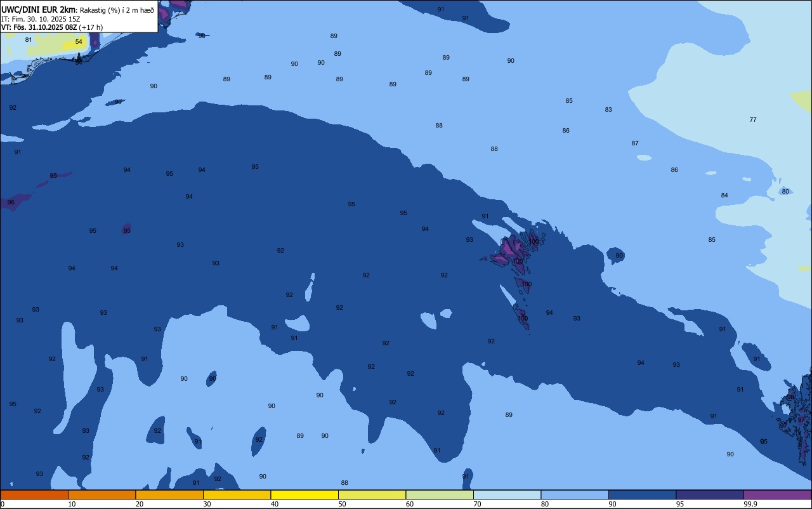Click the purple legend swatch above 99.9

point(777,494)
